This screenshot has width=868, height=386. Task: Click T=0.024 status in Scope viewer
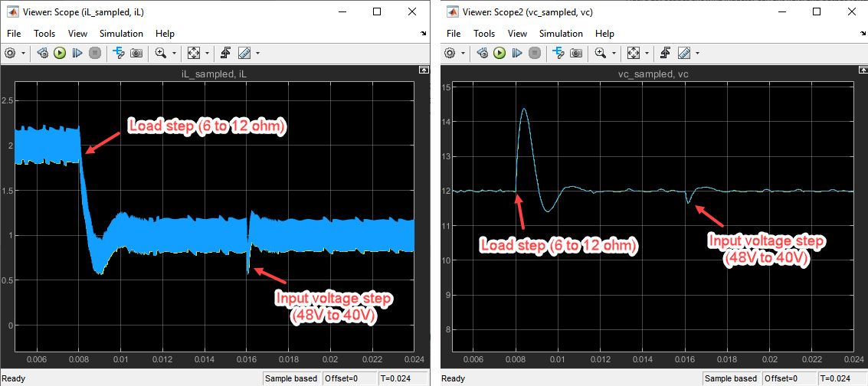(x=396, y=379)
